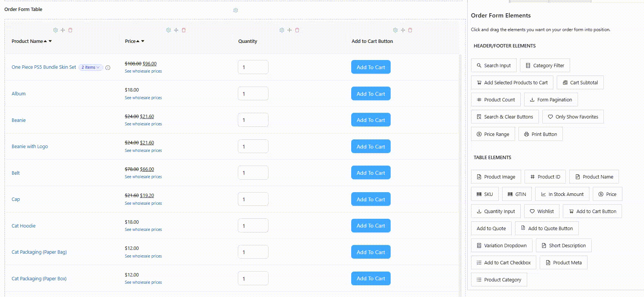Screen dimensions: 644x297
Task: Choose the Product Name table element
Action: click(x=594, y=177)
